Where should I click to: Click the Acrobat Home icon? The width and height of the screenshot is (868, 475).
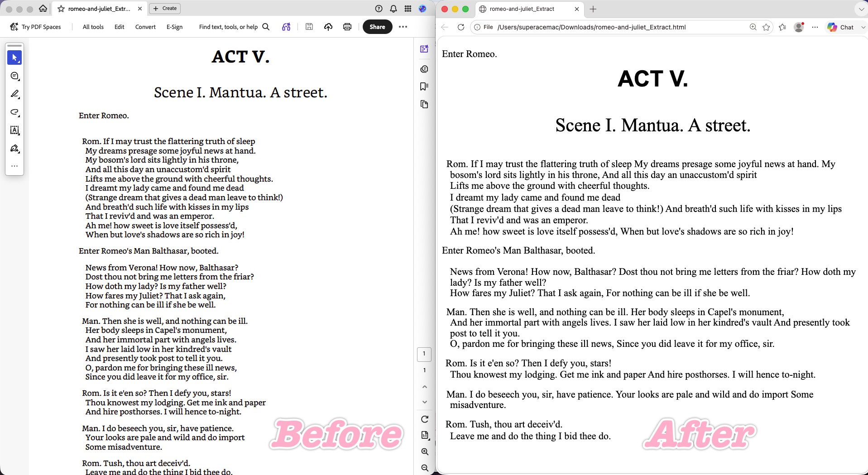click(43, 9)
